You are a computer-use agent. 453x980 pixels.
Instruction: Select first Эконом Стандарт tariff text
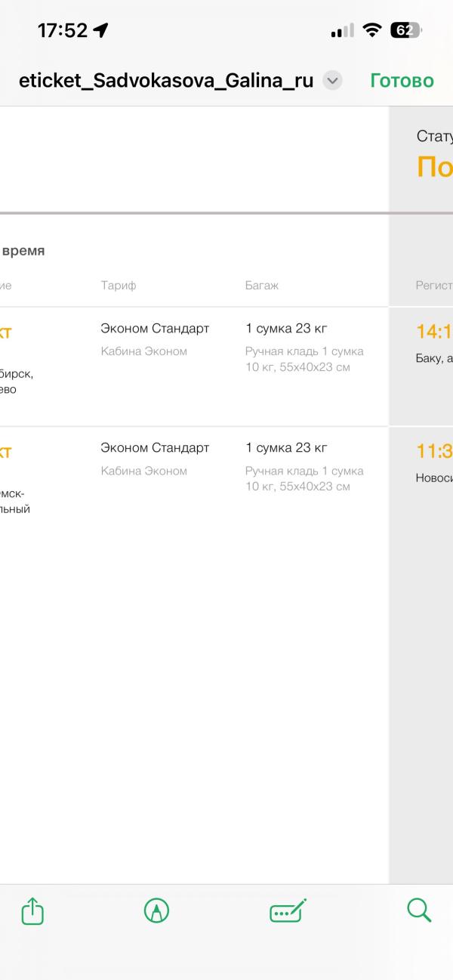coord(155,329)
